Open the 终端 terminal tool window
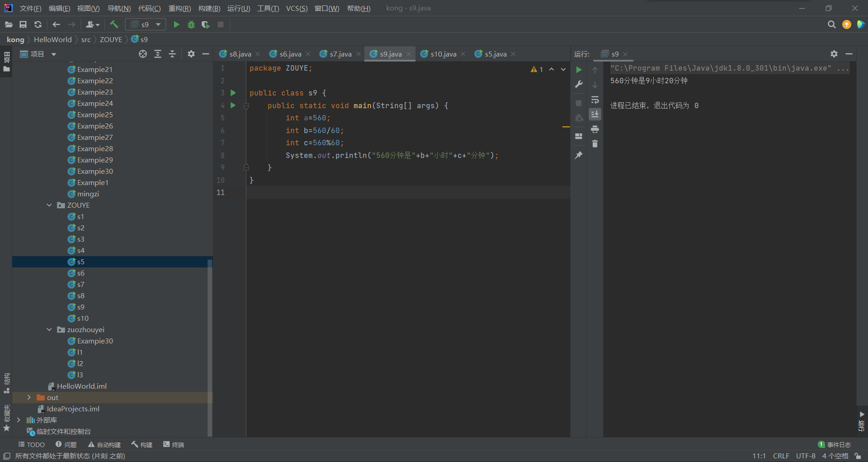 [174, 444]
